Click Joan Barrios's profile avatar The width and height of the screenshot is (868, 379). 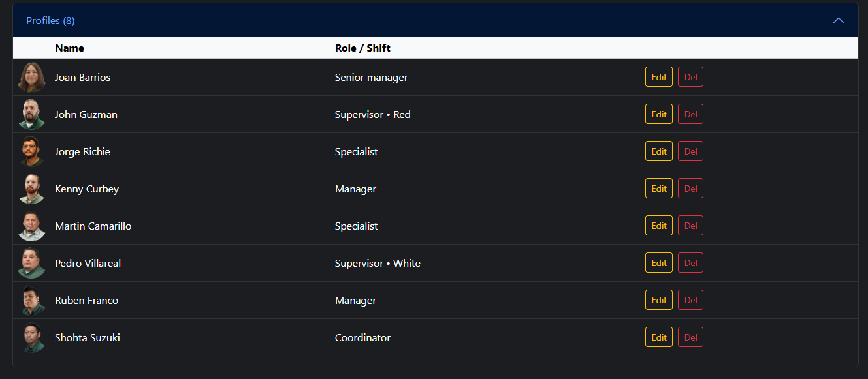pos(31,77)
